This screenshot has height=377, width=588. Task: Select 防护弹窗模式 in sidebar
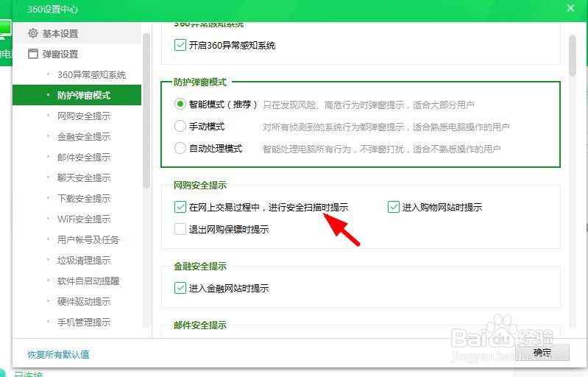tap(77, 95)
